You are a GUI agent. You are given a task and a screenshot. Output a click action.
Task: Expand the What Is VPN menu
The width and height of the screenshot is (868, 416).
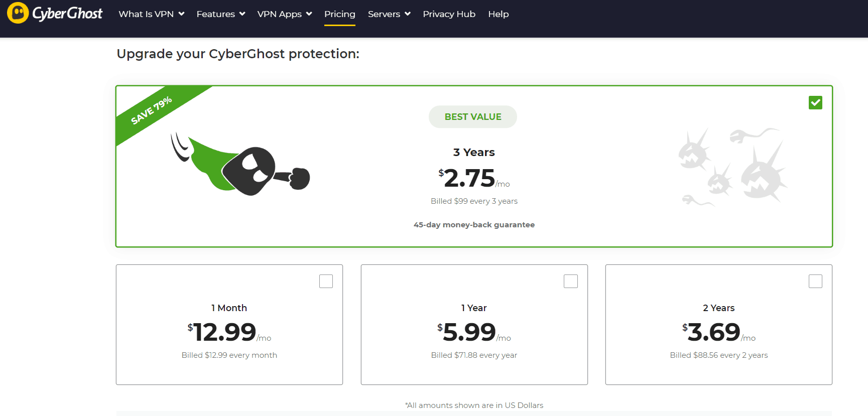pyautogui.click(x=152, y=14)
